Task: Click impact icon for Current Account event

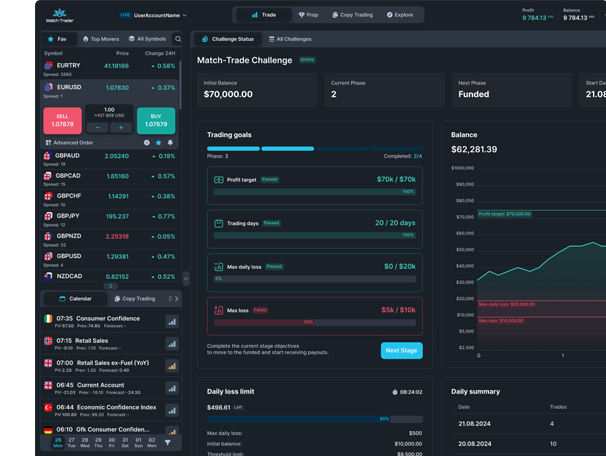Action: point(171,388)
